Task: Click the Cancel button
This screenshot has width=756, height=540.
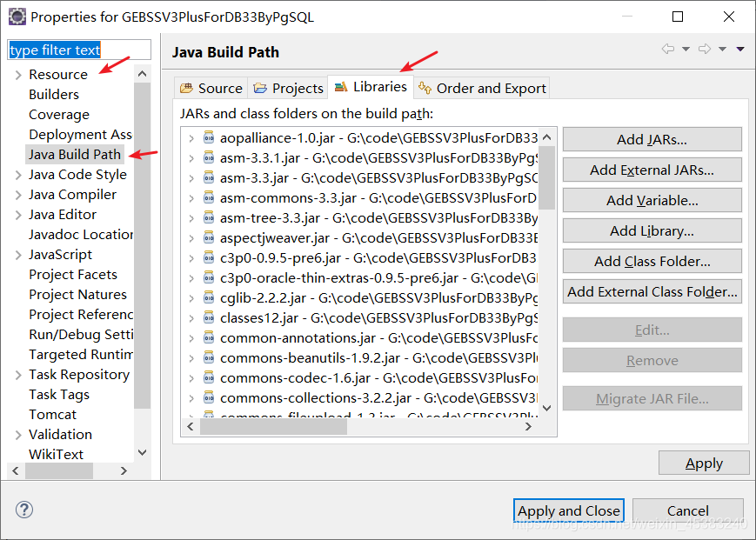Action: click(687, 510)
